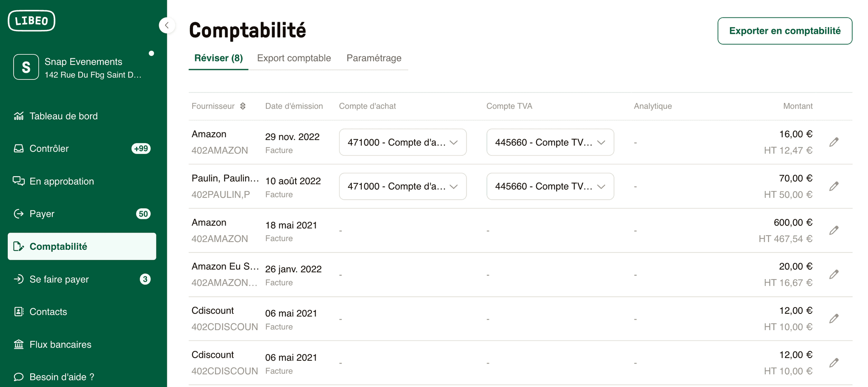
Task: Open the Se faire payer icon
Action: click(x=19, y=279)
